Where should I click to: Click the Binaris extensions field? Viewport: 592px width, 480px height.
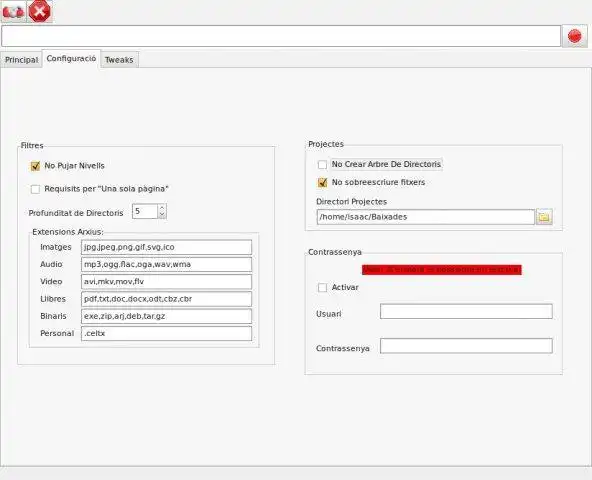coord(166,316)
